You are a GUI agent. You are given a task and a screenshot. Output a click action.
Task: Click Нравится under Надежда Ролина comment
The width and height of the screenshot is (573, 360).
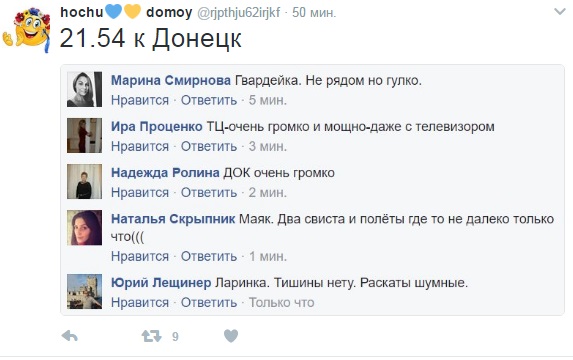pos(140,192)
